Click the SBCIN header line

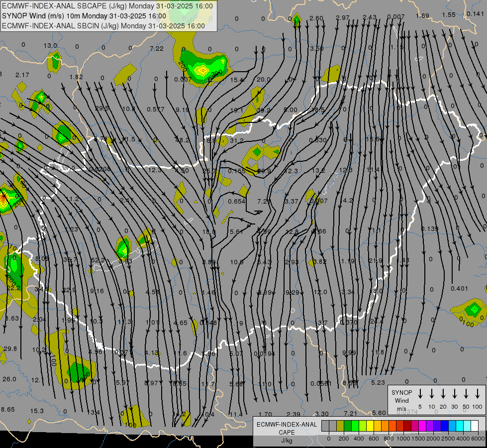tap(103, 26)
